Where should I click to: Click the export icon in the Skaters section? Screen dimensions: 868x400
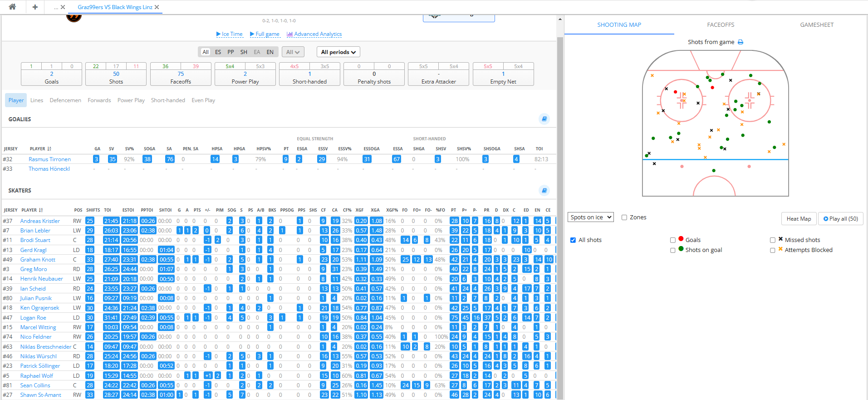(x=544, y=190)
